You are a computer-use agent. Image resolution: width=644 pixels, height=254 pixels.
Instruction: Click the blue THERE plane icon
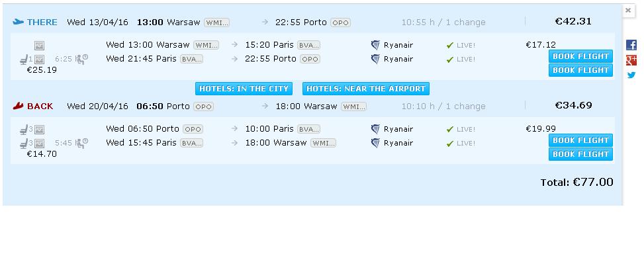coord(18,22)
